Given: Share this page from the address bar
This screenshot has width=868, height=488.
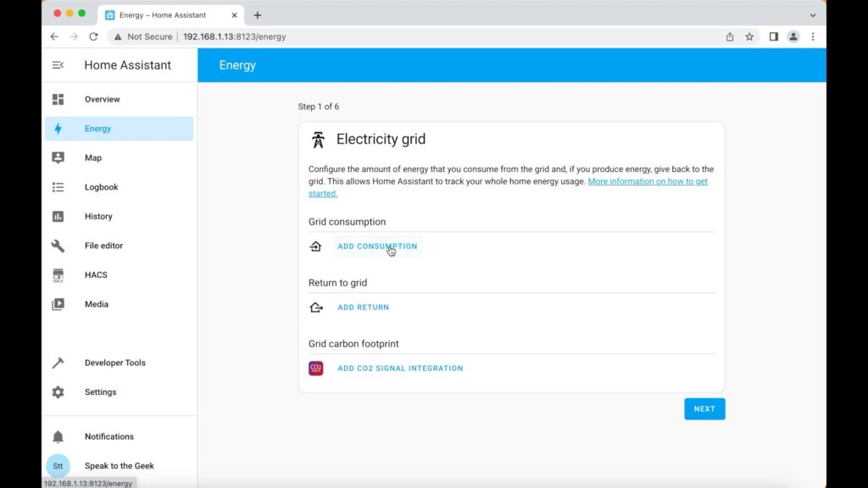Looking at the screenshot, I should click(x=730, y=36).
